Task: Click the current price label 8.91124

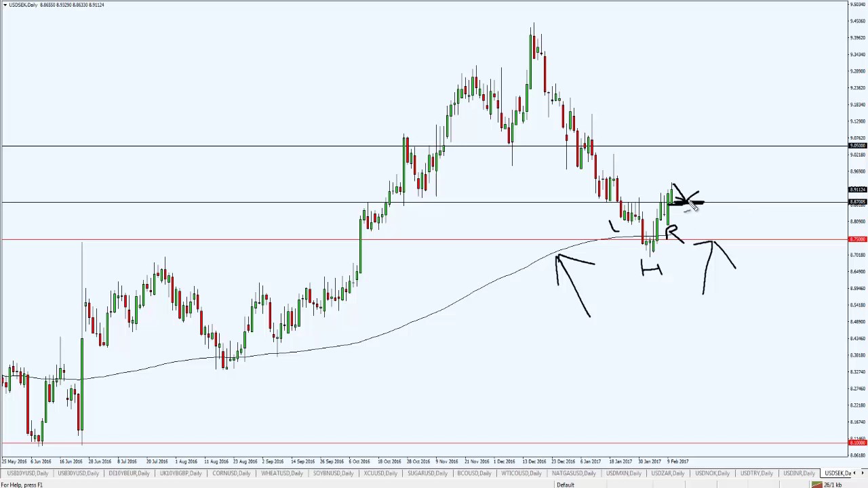Action: coord(858,189)
